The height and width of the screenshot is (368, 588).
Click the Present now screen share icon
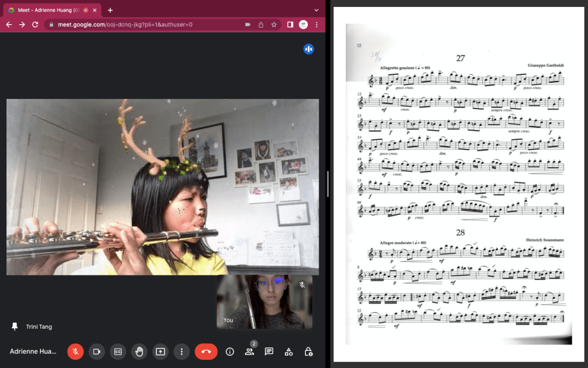click(x=160, y=351)
